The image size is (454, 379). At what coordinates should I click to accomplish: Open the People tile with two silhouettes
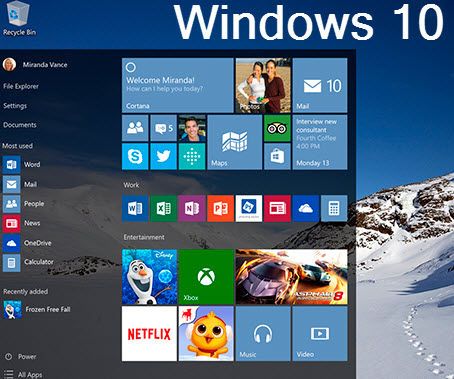click(x=135, y=128)
